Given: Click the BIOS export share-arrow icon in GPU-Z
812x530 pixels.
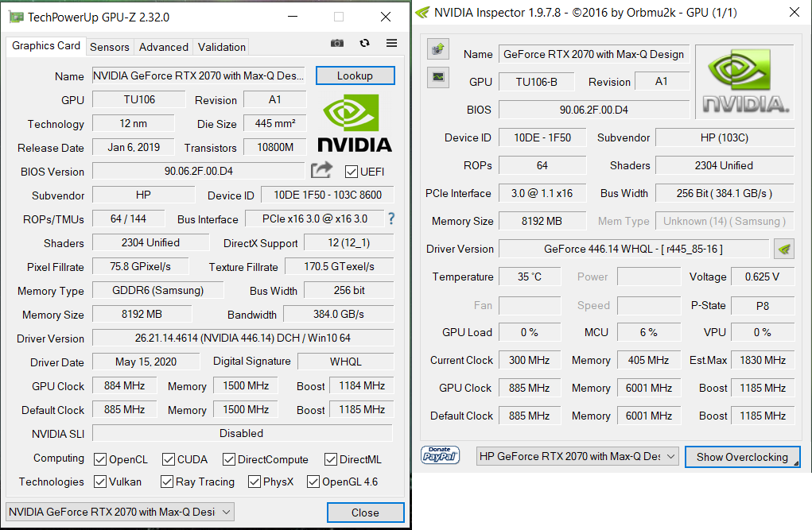Looking at the screenshot, I should click(x=321, y=170).
